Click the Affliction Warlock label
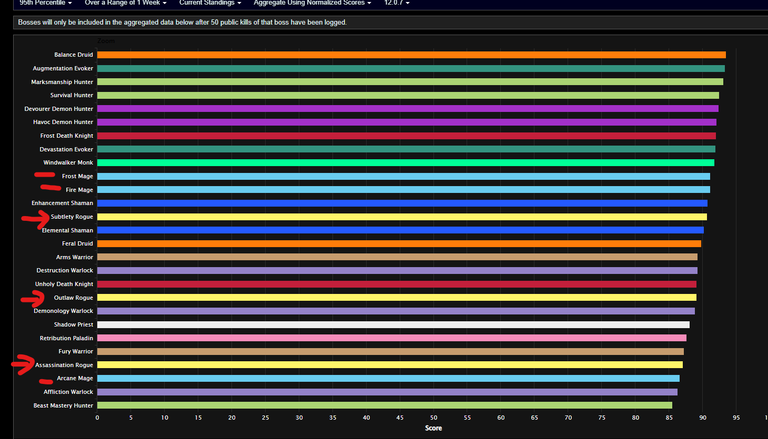 68,392
